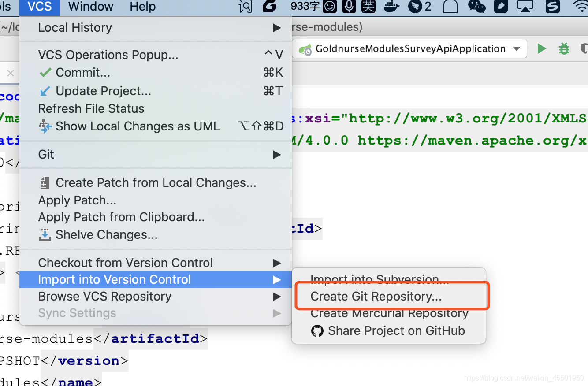Open the Window menu
Screen dimensions: 588x386
coord(91,7)
